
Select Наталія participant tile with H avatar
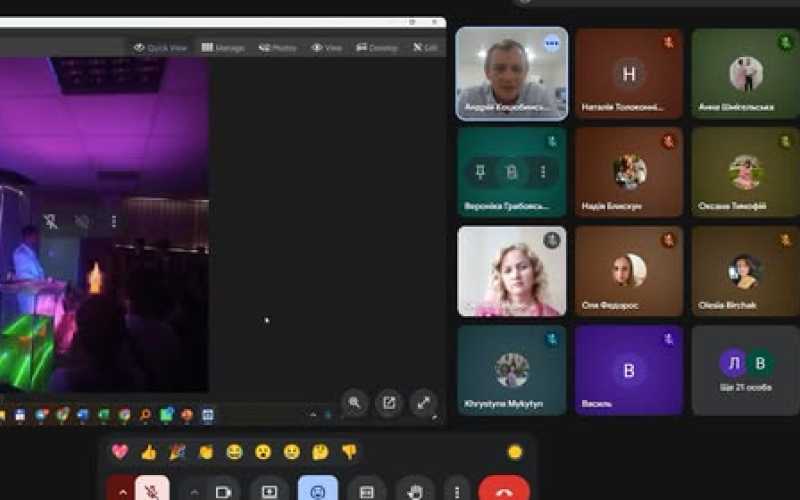[629, 73]
